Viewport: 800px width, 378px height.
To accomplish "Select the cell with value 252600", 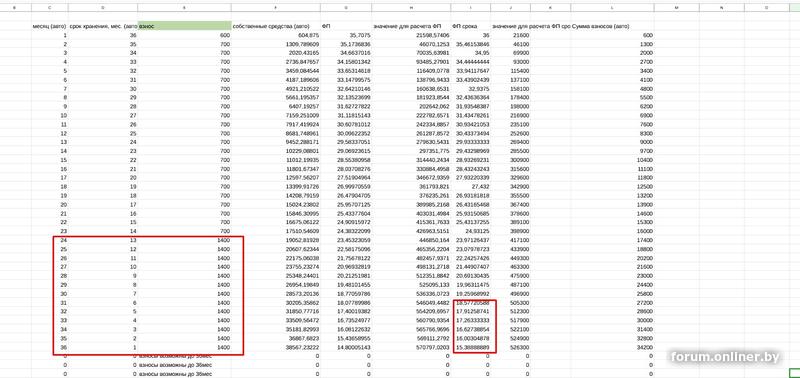I will click(510, 134).
